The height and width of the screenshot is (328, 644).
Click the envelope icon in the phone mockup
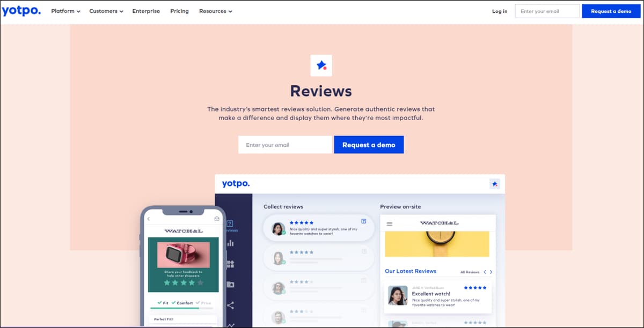(x=217, y=219)
